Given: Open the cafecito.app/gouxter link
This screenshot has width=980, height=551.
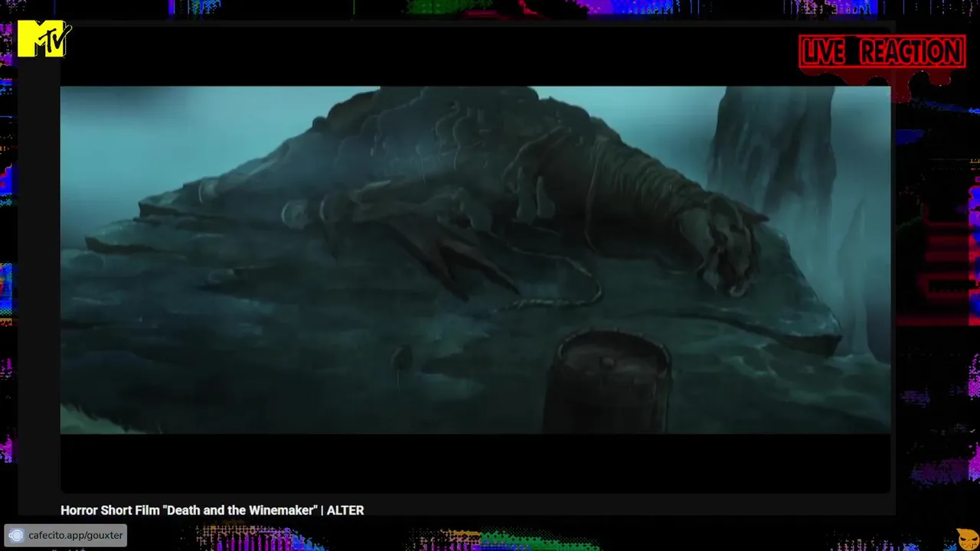Looking at the screenshot, I should 66,535.
